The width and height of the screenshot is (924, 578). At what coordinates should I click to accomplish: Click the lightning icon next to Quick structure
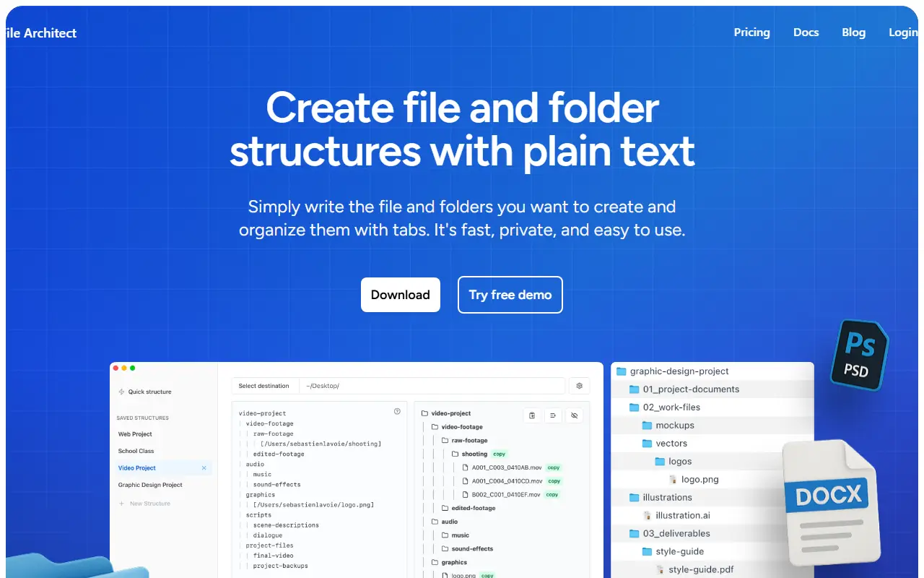[x=121, y=392]
